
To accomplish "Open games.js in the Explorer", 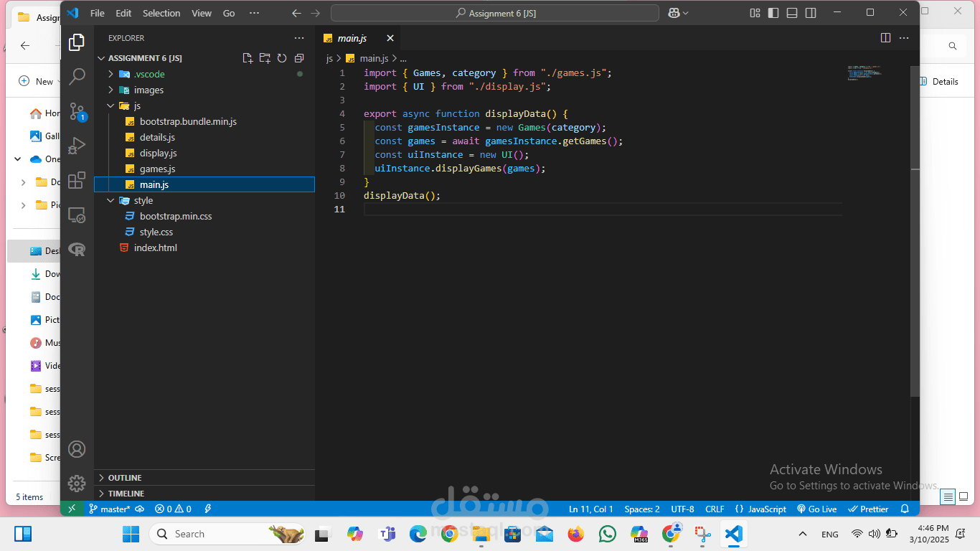I will [x=157, y=169].
